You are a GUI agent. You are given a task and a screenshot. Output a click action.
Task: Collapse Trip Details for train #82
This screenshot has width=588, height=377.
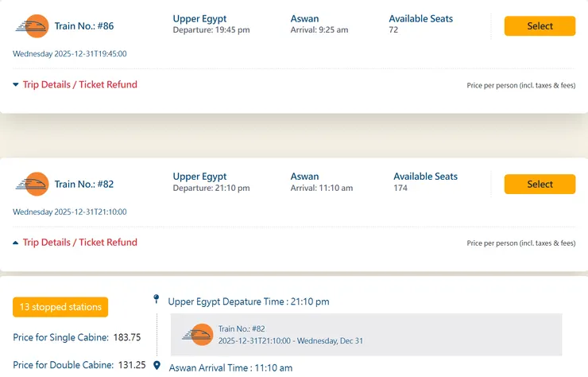click(75, 243)
